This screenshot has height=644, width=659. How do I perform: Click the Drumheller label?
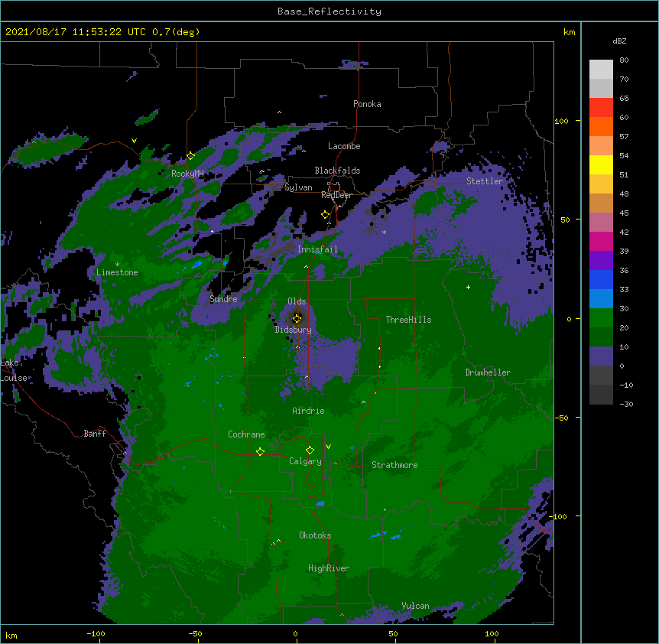click(x=488, y=372)
